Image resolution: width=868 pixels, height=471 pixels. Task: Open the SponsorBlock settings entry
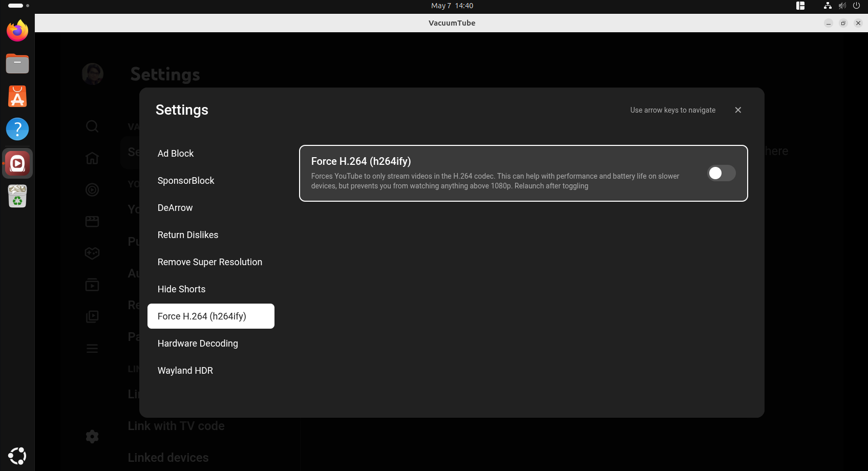[211, 181]
